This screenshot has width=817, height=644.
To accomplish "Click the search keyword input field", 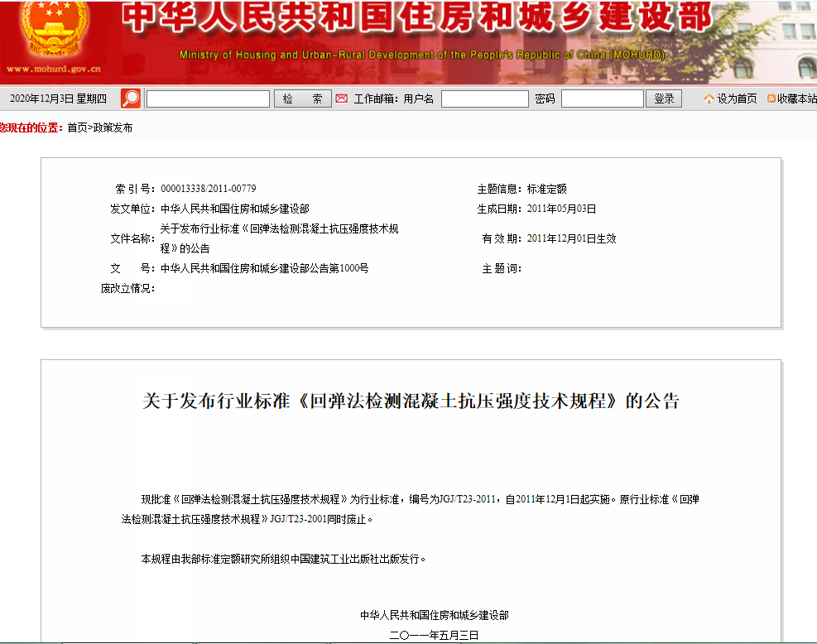I will click(x=208, y=99).
